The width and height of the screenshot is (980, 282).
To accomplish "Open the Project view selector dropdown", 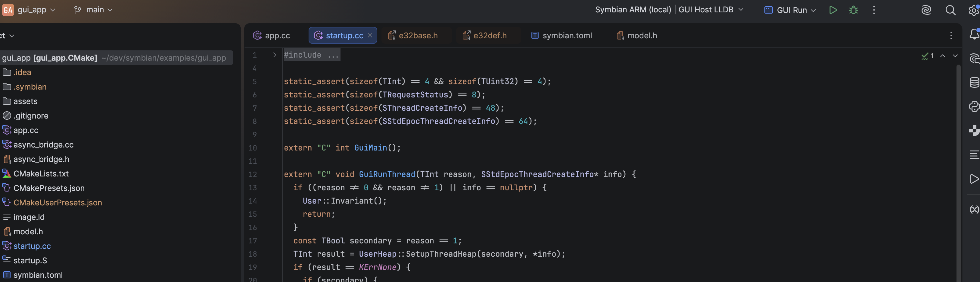I will tap(7, 36).
